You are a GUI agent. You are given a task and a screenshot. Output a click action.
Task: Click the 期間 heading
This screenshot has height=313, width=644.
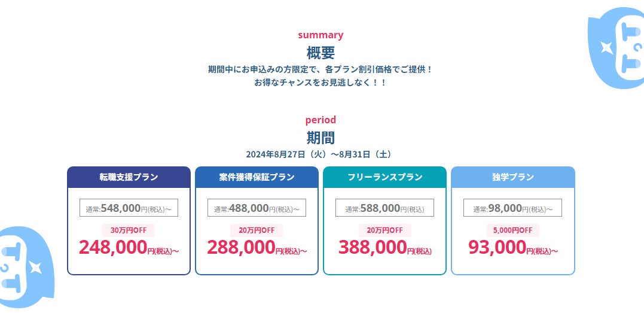(x=321, y=138)
